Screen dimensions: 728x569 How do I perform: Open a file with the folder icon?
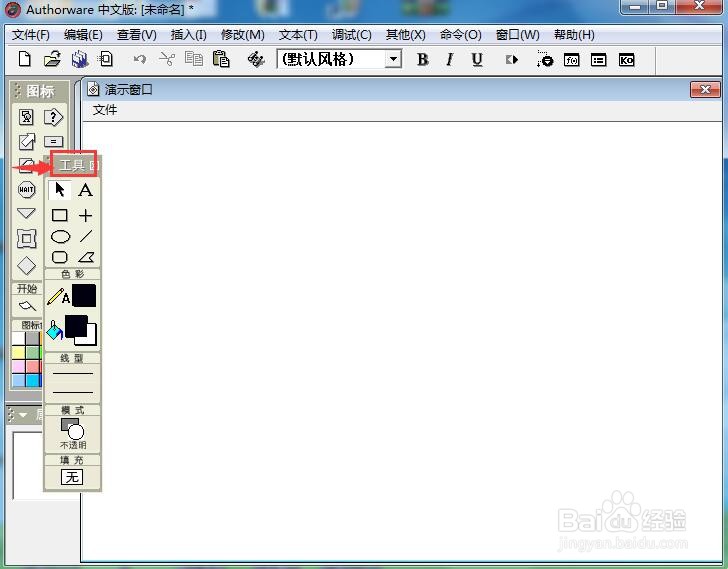pyautogui.click(x=52, y=59)
